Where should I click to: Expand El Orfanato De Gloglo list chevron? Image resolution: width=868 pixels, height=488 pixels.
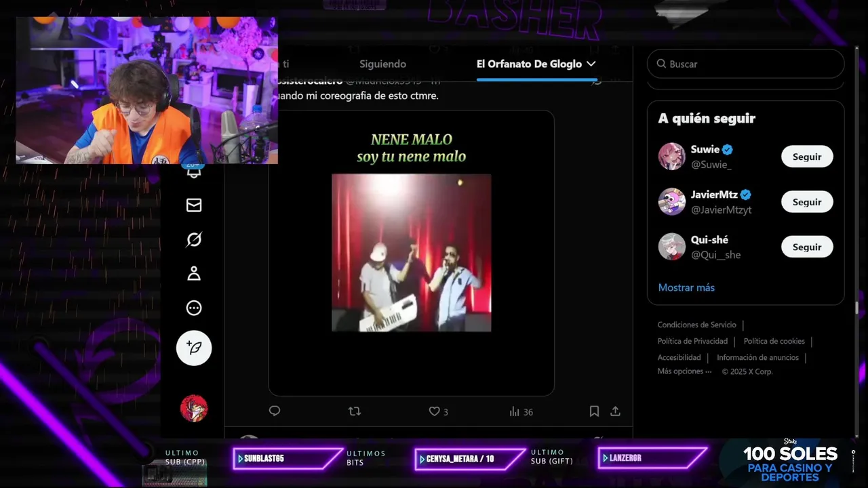[591, 64]
